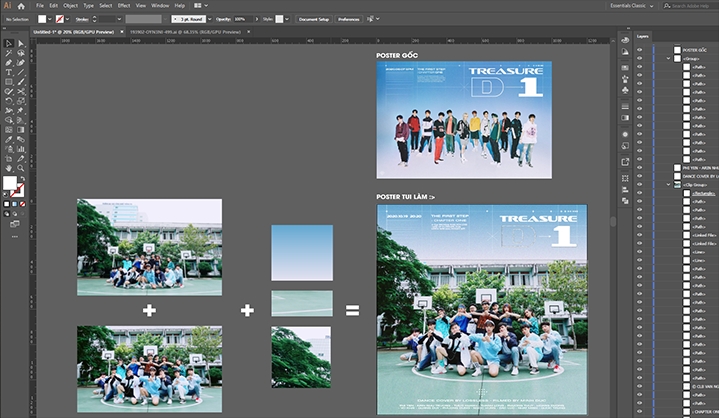
Task: Toggle visibility of first <Group> item
Action: pyautogui.click(x=640, y=59)
